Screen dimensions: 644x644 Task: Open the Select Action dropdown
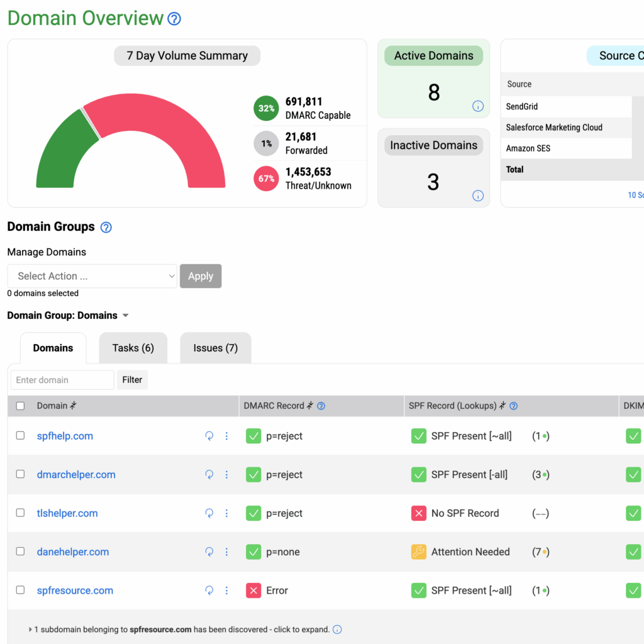pyautogui.click(x=92, y=276)
